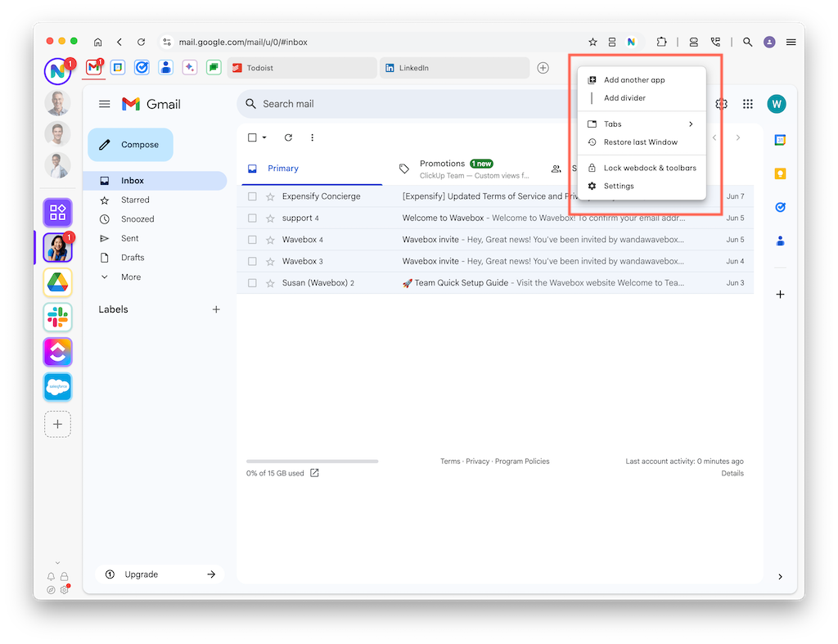Open Settings from the context menu
Screen dimensions: 838x644
tap(642, 186)
